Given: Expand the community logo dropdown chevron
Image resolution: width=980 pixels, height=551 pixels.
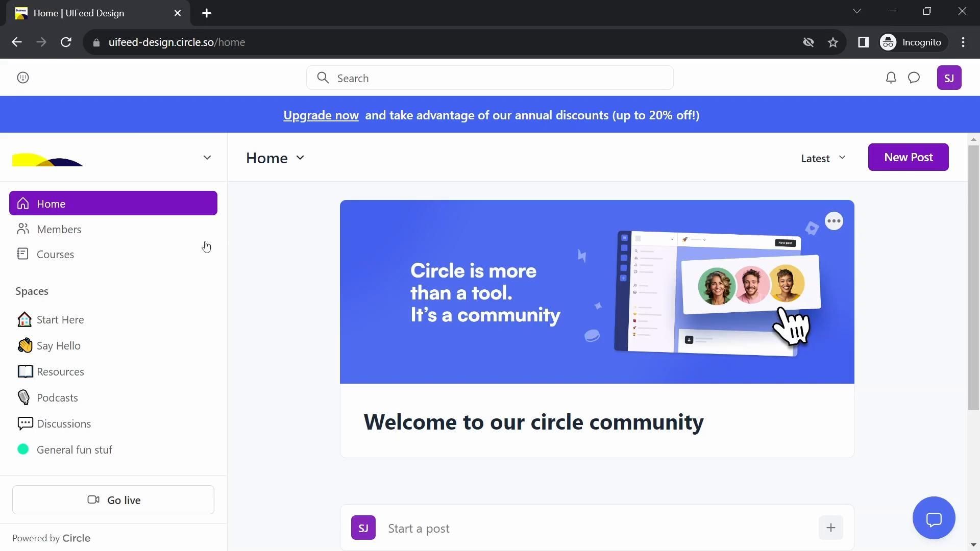Looking at the screenshot, I should click(207, 158).
